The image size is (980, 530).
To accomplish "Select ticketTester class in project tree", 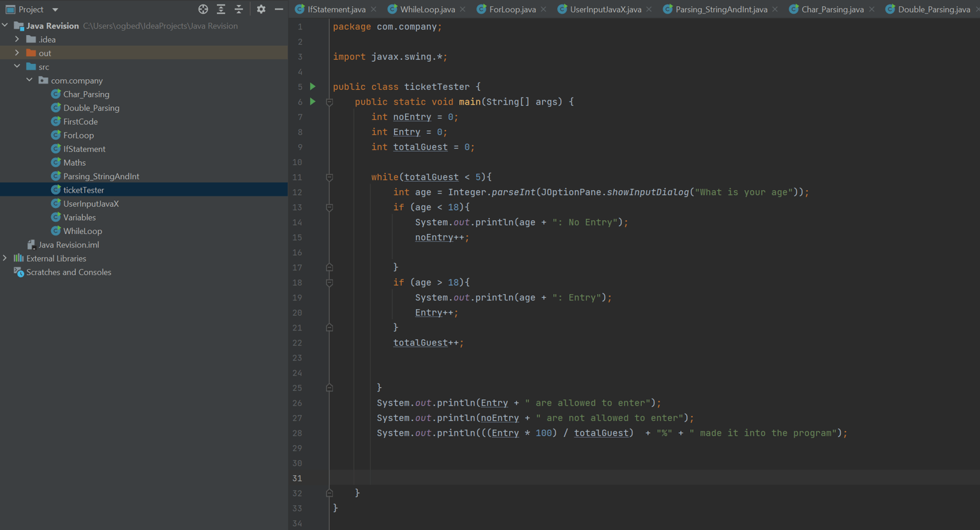I will 84,190.
